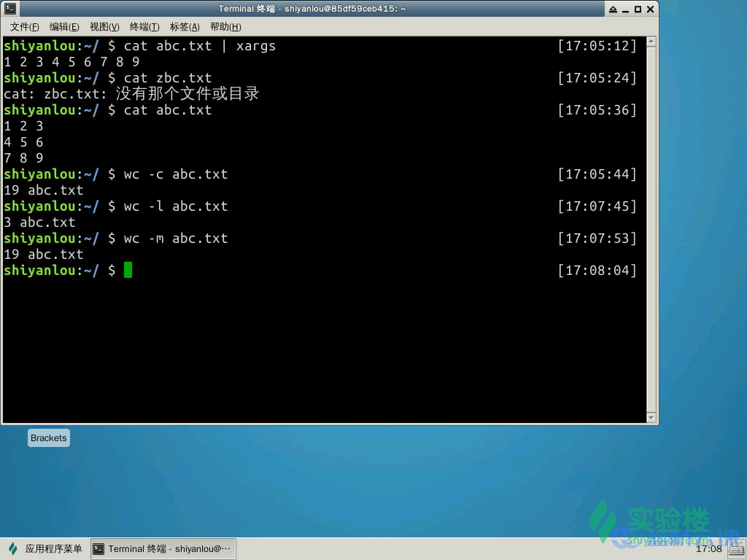Click the timestamp [17:07:45]
This screenshot has height=560, width=747.
click(x=597, y=206)
